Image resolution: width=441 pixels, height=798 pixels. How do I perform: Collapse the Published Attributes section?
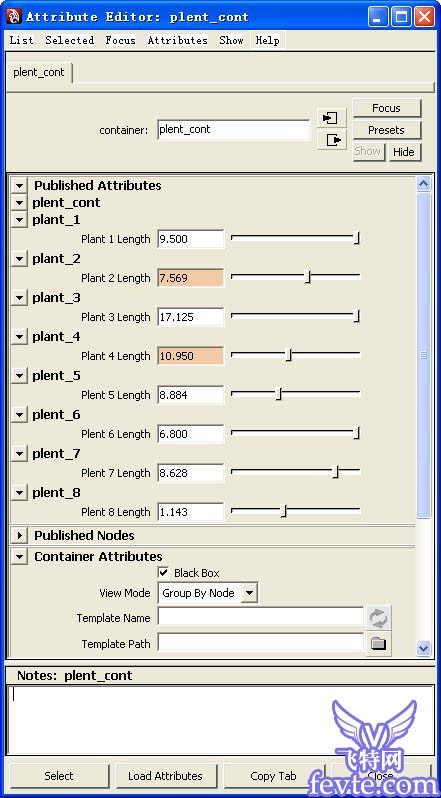coord(19,186)
